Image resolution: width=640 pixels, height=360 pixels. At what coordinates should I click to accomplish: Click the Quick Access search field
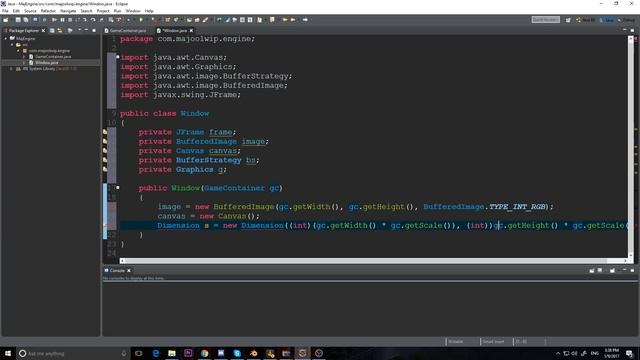(546, 20)
